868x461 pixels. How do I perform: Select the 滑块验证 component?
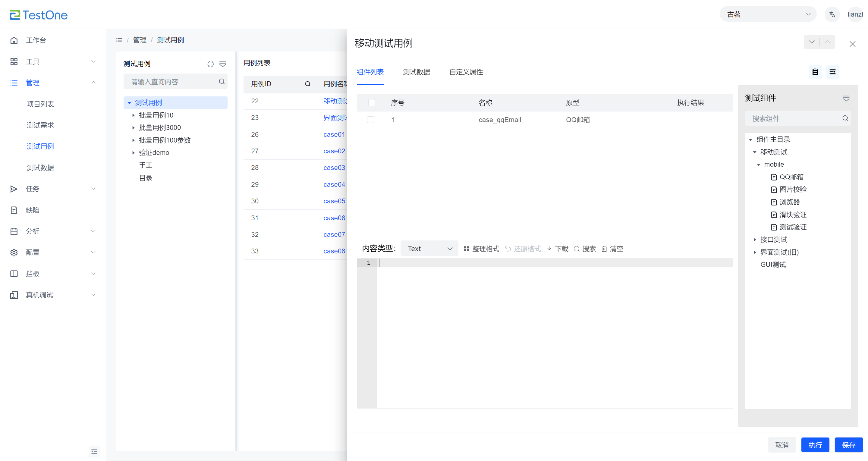click(x=793, y=215)
